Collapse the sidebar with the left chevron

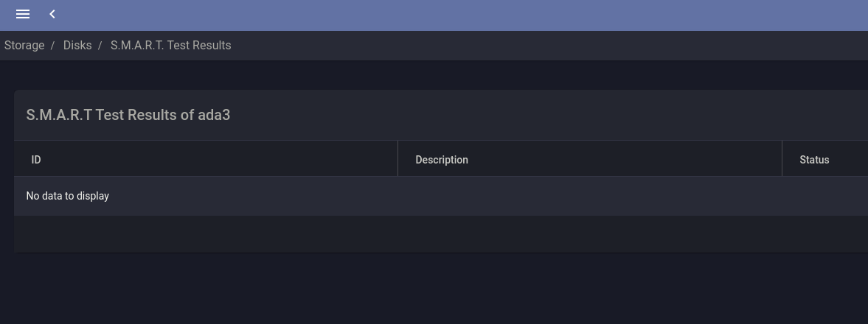click(x=52, y=14)
